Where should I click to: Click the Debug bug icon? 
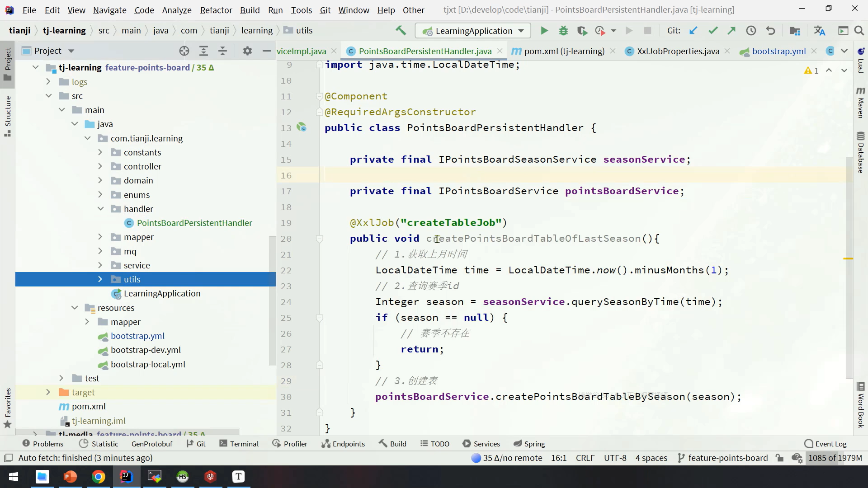tap(563, 31)
